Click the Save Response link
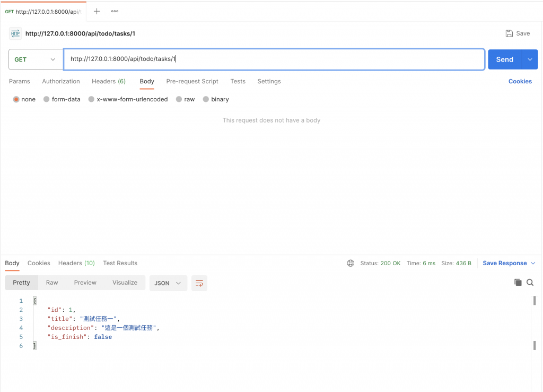This screenshot has width=543, height=392. click(x=505, y=263)
